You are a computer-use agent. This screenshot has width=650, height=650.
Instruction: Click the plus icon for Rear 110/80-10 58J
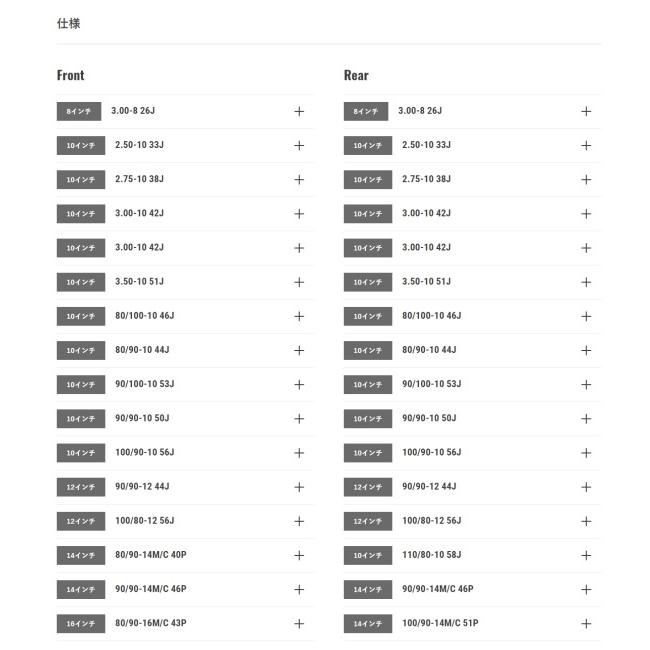pyautogui.click(x=586, y=555)
